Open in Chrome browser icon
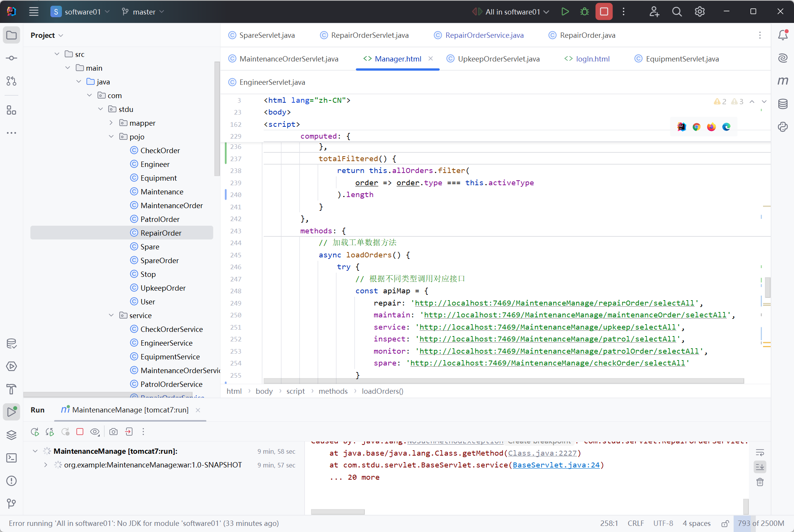Viewport: 794px width, 532px height. tap(696, 127)
